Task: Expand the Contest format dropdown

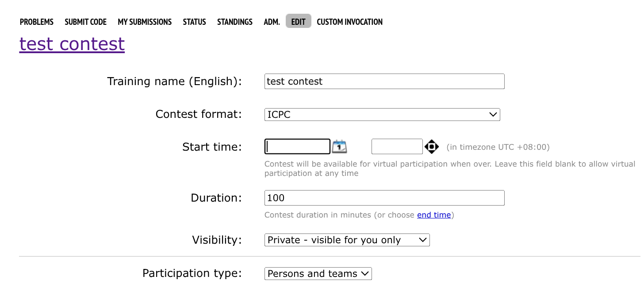Action: tap(382, 114)
